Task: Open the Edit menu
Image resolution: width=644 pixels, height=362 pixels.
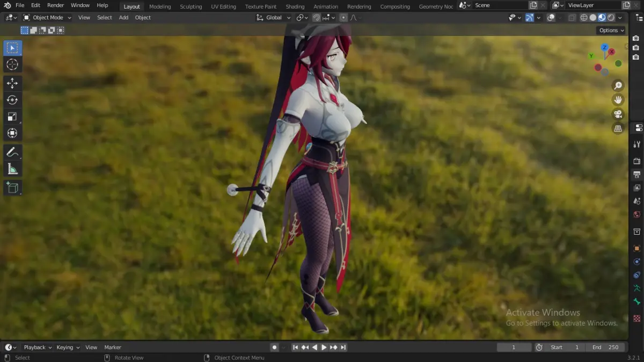Action: tap(35, 5)
